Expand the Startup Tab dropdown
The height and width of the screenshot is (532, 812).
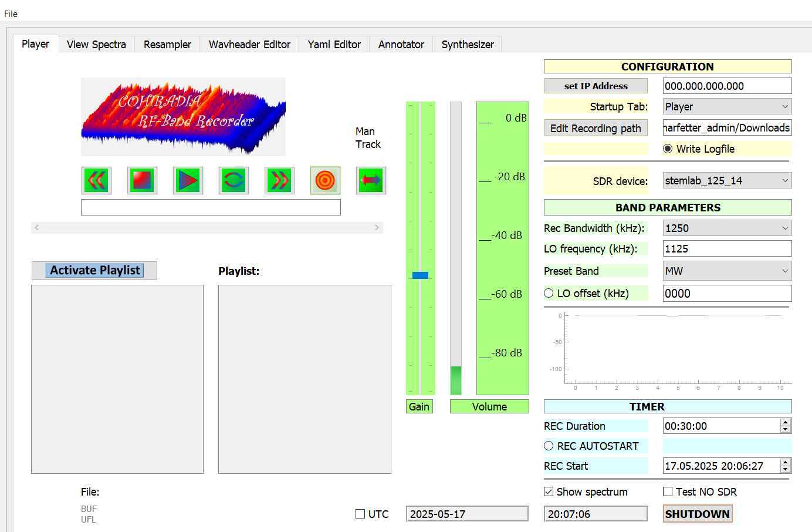pos(727,106)
